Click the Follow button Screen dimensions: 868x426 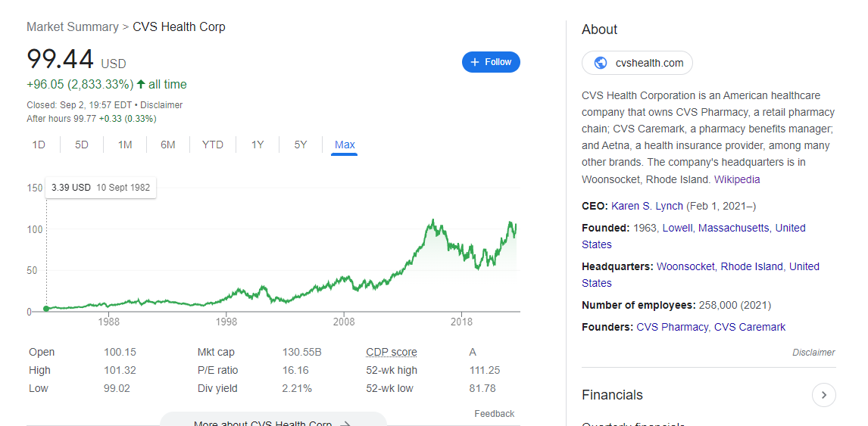coord(491,62)
